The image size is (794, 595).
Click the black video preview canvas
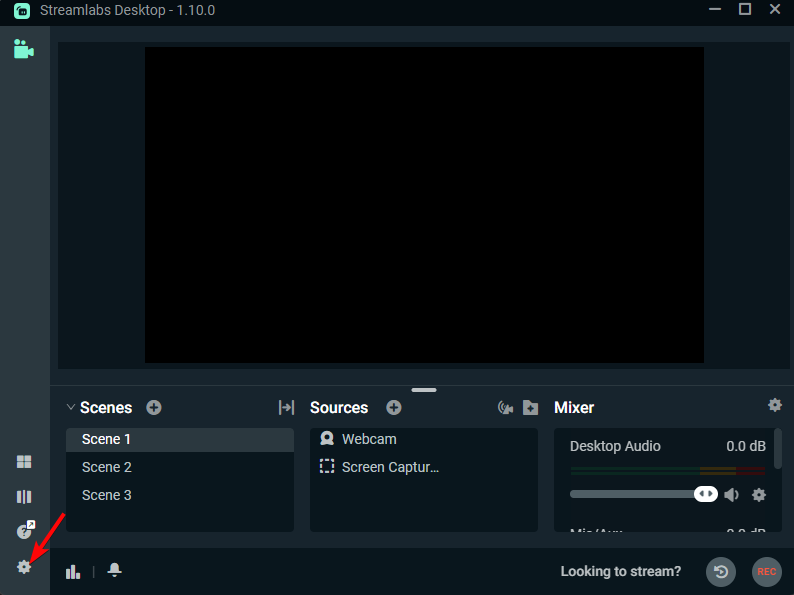pyautogui.click(x=424, y=205)
